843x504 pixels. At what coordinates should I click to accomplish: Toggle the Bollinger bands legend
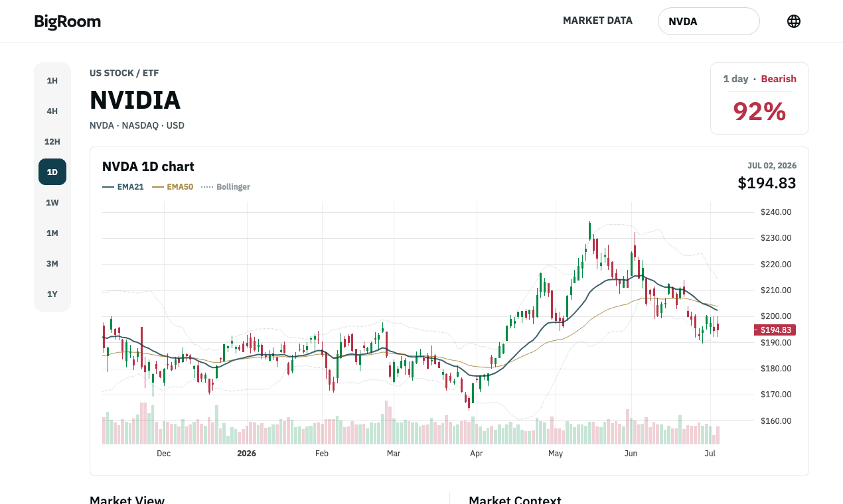(x=226, y=187)
